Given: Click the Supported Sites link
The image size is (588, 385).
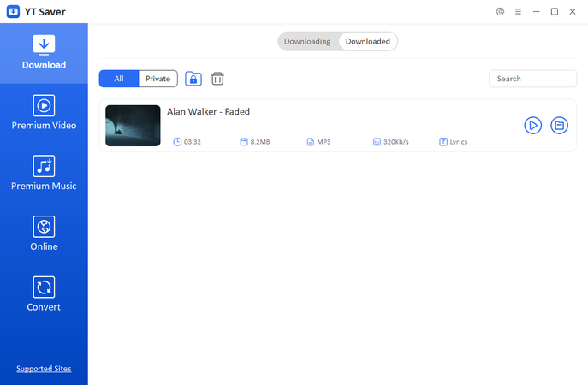Looking at the screenshot, I should tap(44, 369).
